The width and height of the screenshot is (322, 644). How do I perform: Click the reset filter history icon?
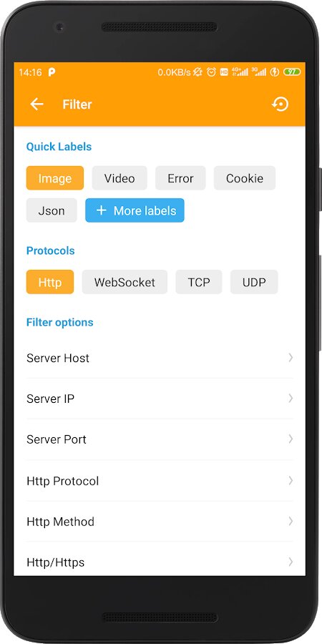[280, 104]
